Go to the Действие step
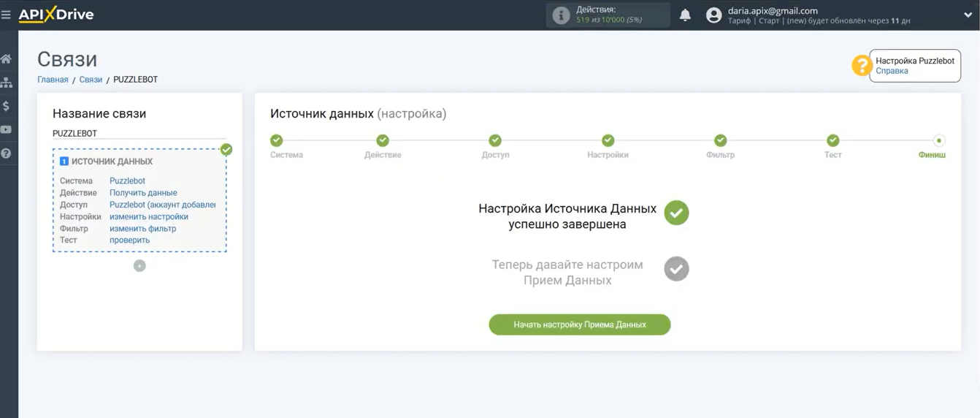 [x=383, y=140]
